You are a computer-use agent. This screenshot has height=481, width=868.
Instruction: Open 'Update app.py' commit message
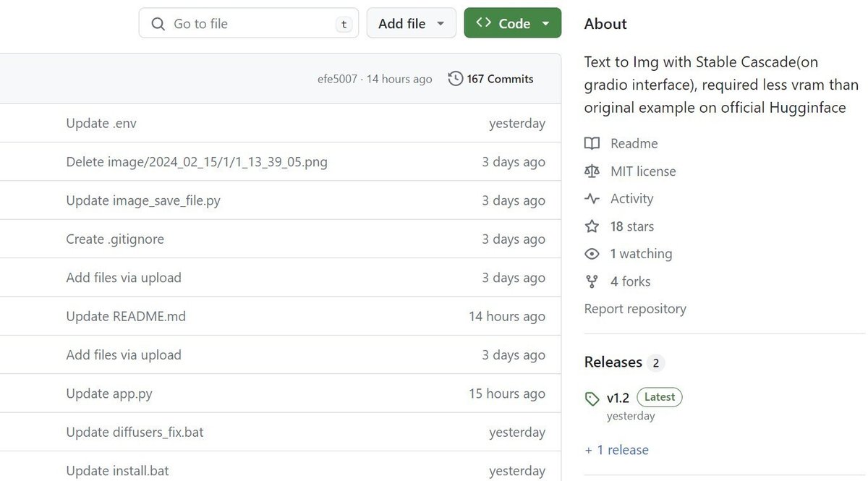tap(109, 393)
